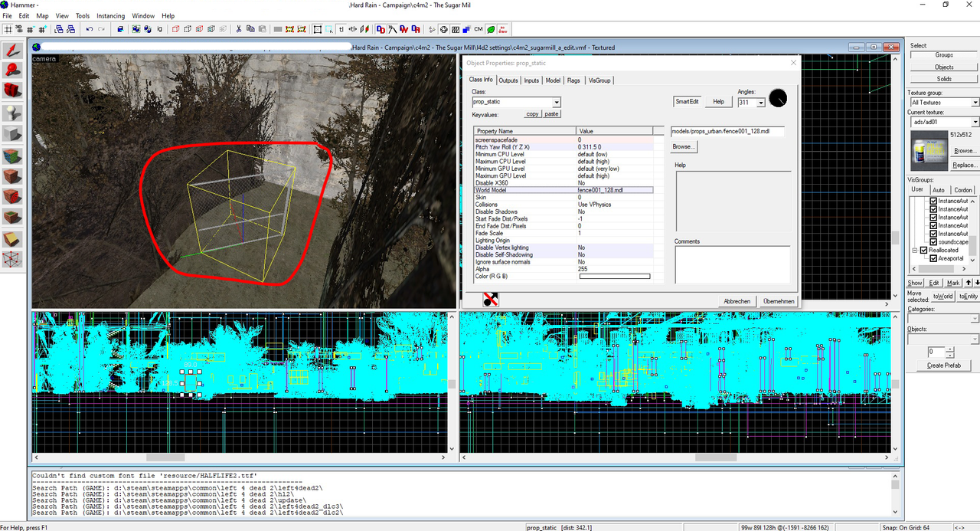The image size is (980, 531).
Task: Click the green leaf toolbar icon
Action: (491, 29)
